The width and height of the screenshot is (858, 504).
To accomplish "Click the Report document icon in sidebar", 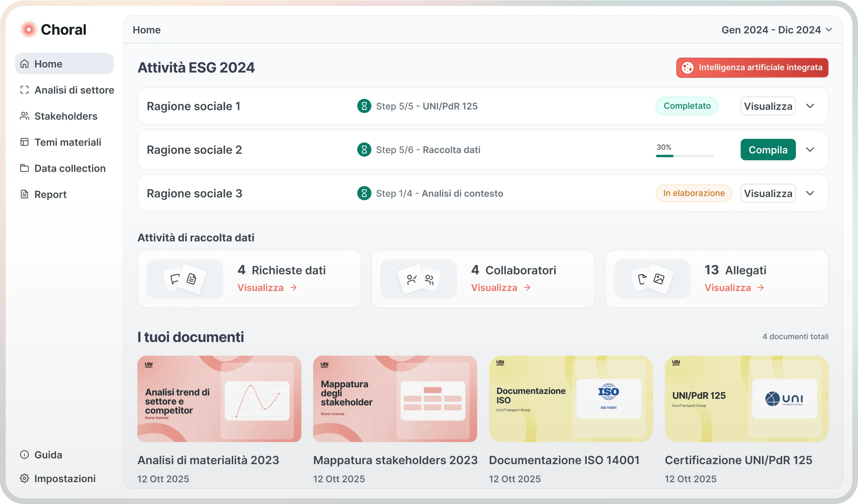I will pos(24,194).
